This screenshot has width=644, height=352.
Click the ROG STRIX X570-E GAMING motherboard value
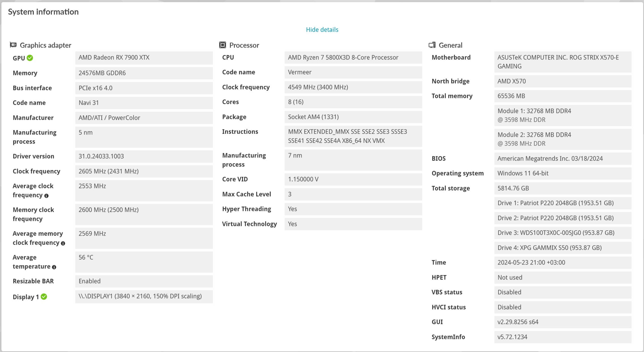[x=563, y=62]
